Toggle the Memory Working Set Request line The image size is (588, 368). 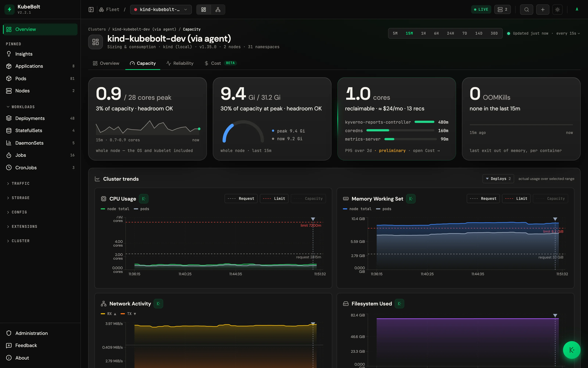(x=483, y=199)
